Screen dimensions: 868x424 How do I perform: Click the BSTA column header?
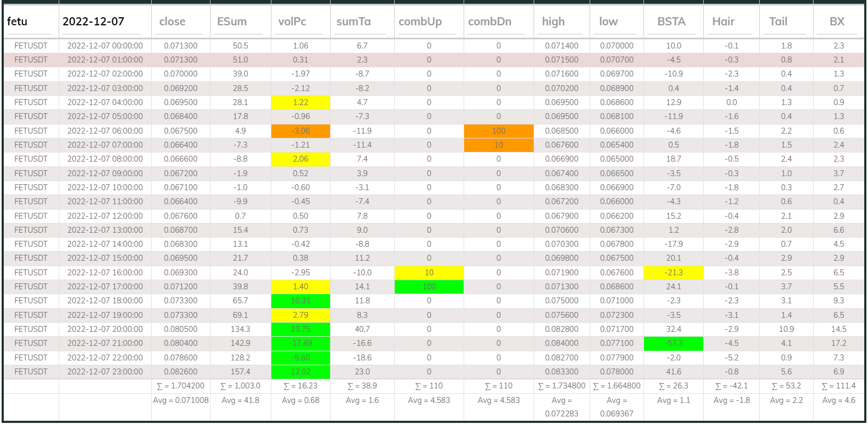pyautogui.click(x=671, y=22)
